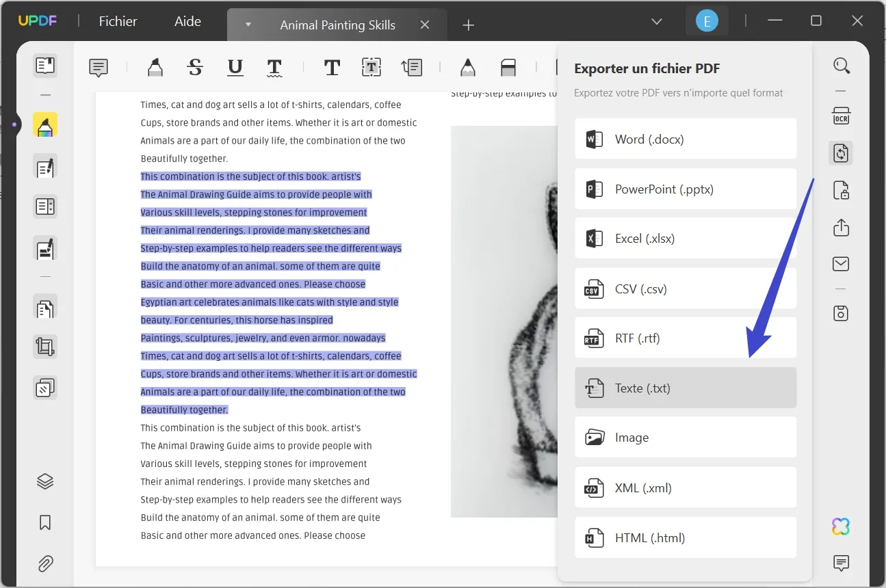886x588 pixels.
Task: Expand the tabs dropdown chevron near the profile avatar
Action: pyautogui.click(x=656, y=21)
